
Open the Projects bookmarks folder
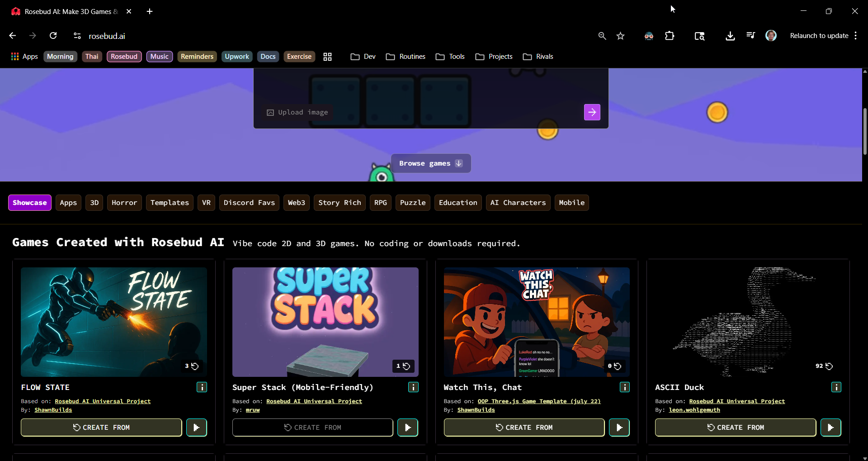click(494, 57)
